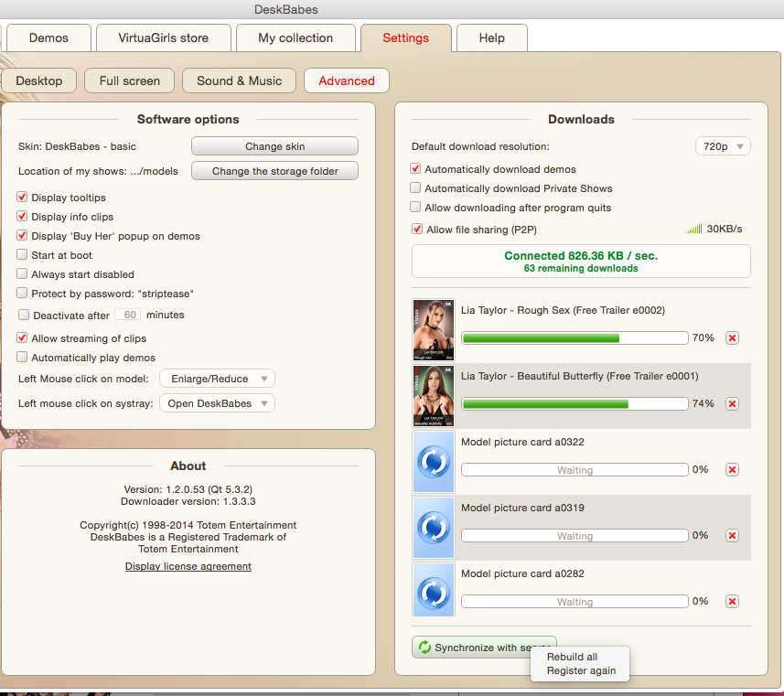784x696 pixels.
Task: Open the Enlarge/Reduce mouse click dropdown
Action: click(x=217, y=379)
